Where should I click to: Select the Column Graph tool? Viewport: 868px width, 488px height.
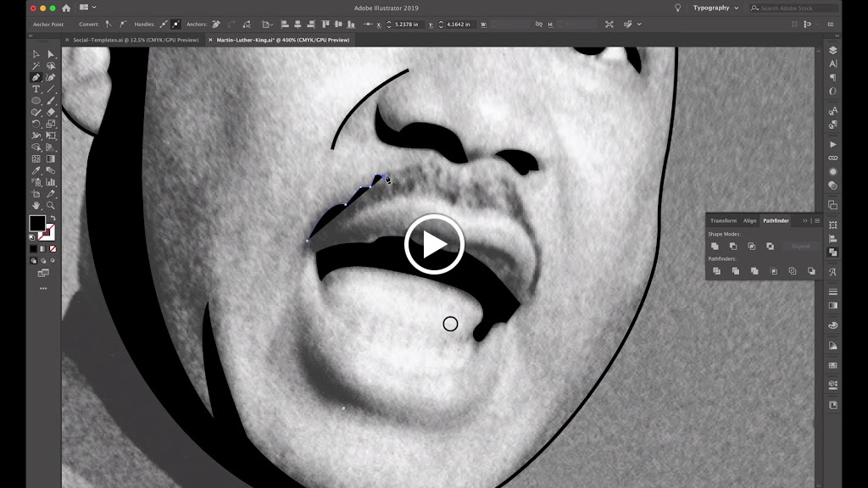click(51, 182)
